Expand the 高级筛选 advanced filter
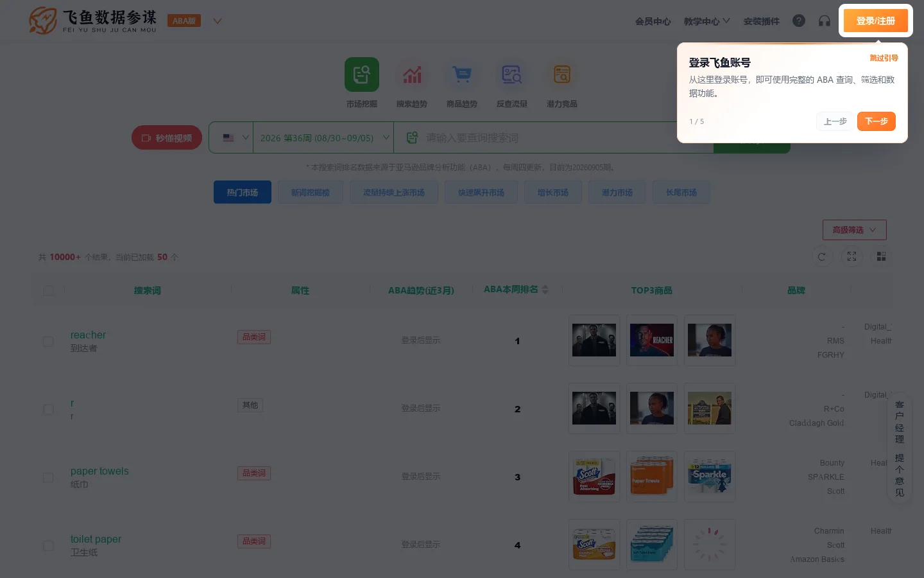Screen dimensions: 924x578 [x=854, y=230]
